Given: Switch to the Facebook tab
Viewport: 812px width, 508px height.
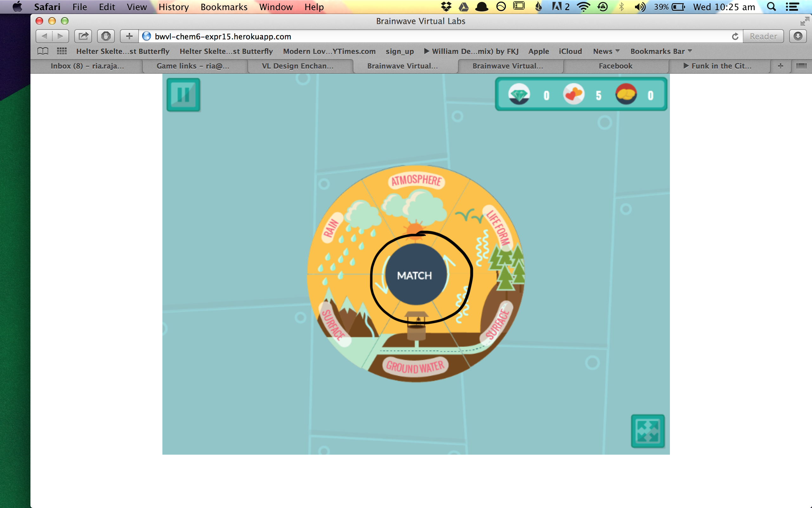Looking at the screenshot, I should click(615, 66).
